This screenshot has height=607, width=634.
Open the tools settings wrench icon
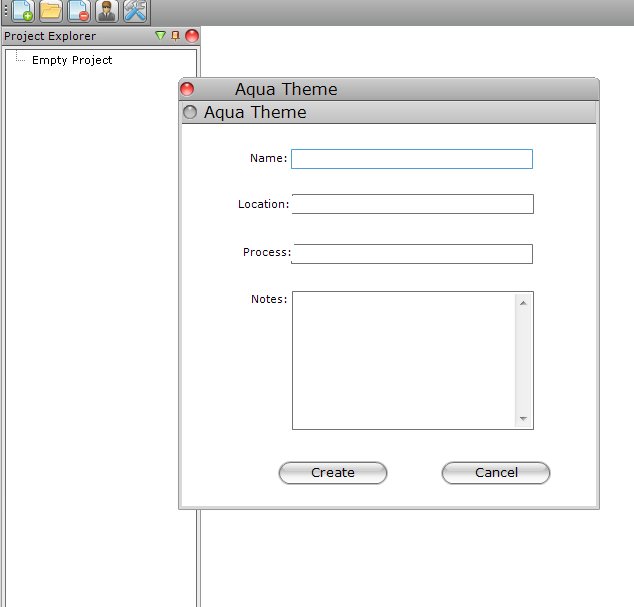[x=135, y=11]
